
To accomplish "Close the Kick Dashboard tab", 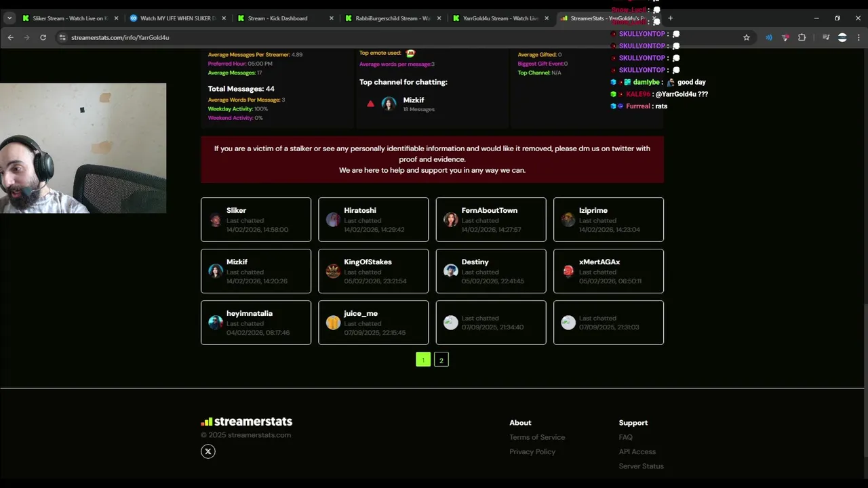I will (x=332, y=18).
